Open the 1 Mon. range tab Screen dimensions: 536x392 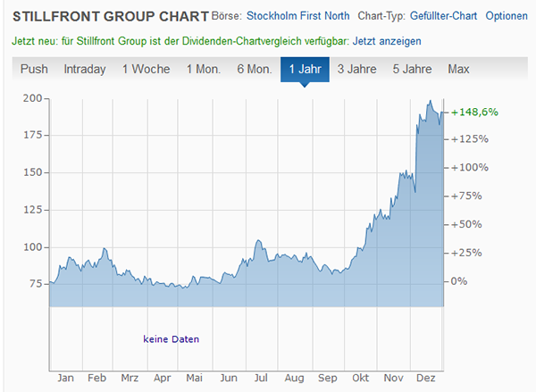click(x=204, y=69)
